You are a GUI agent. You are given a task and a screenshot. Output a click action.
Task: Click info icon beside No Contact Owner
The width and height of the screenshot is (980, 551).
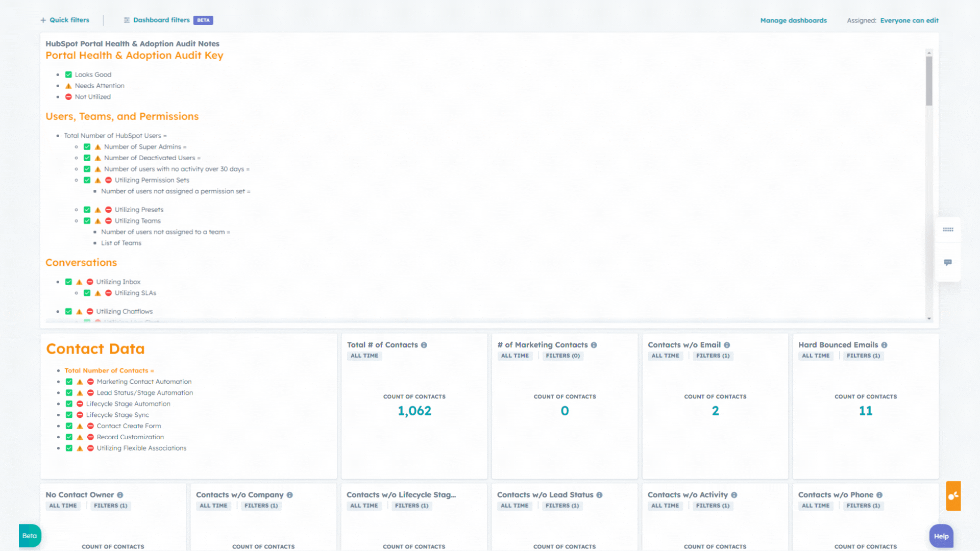120,495
